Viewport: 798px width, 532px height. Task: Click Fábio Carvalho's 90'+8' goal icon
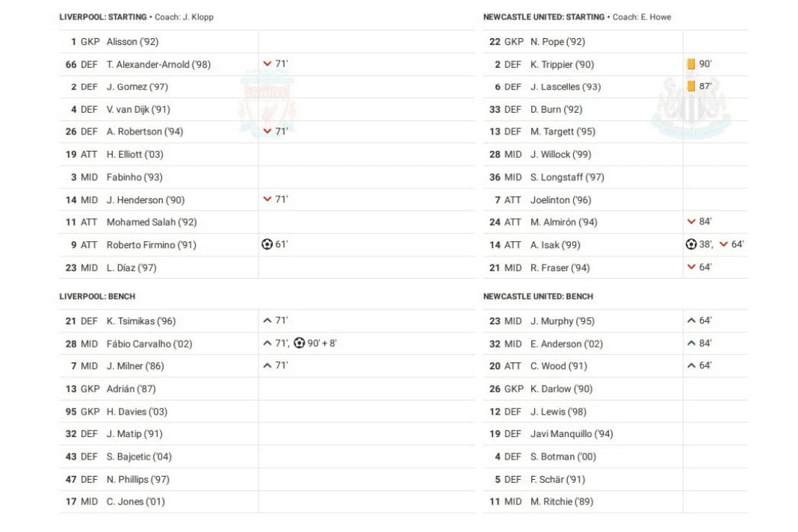(300, 344)
